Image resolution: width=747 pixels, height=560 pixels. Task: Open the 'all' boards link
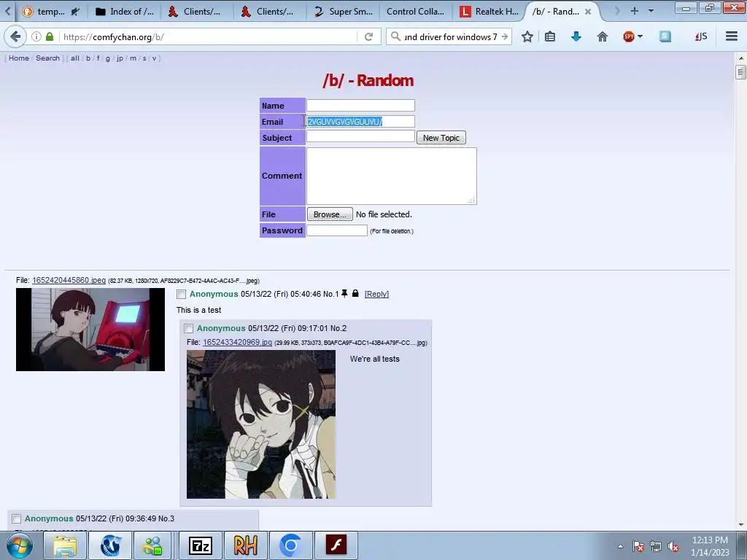pyautogui.click(x=75, y=58)
